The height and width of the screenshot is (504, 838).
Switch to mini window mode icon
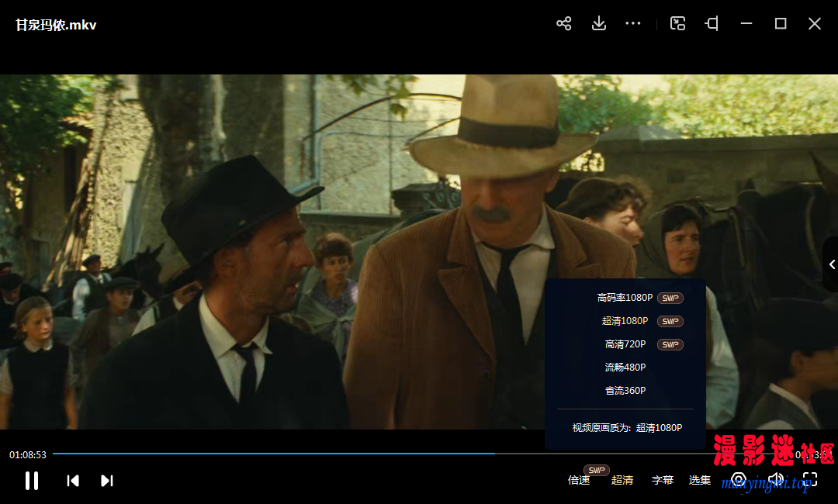pos(677,23)
